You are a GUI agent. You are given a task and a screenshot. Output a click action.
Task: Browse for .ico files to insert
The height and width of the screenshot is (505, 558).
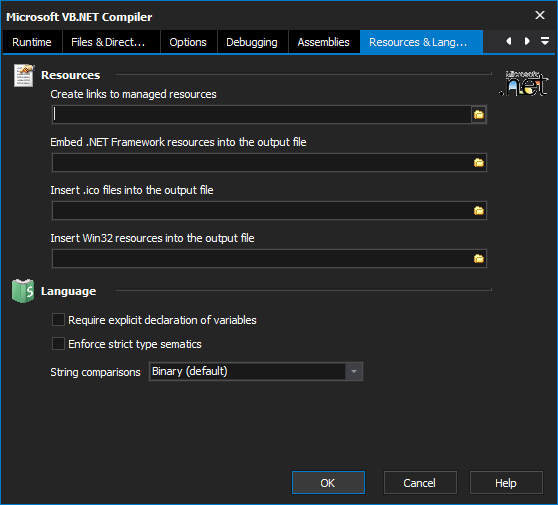click(479, 211)
